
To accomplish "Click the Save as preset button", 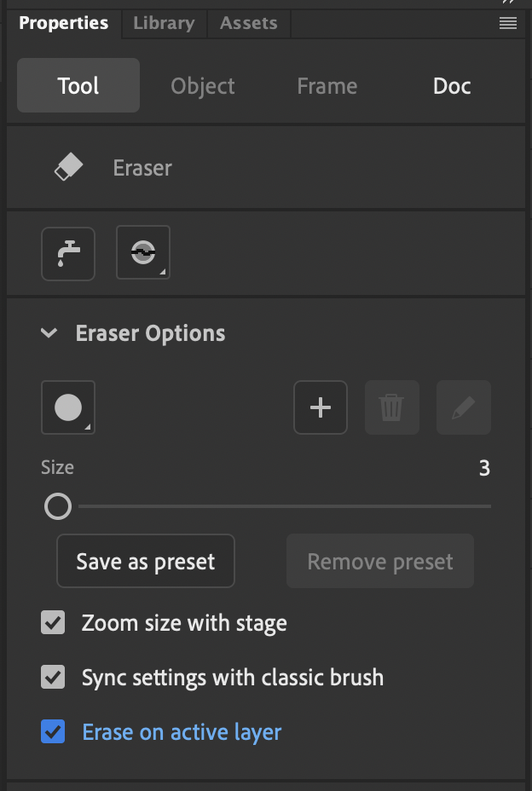I will pyautogui.click(x=146, y=562).
